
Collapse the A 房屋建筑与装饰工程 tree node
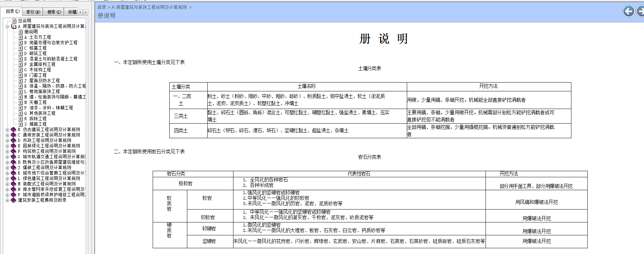[7, 26]
